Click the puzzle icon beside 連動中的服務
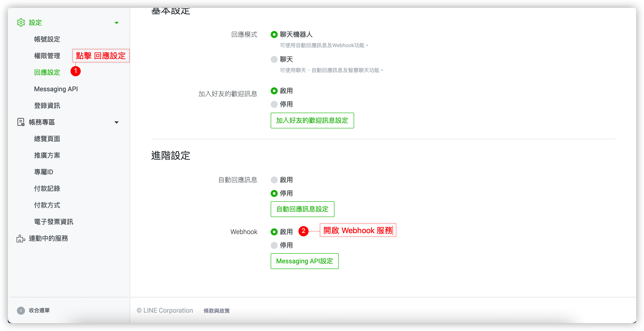Viewport: 644px width, 331px height. click(x=21, y=238)
